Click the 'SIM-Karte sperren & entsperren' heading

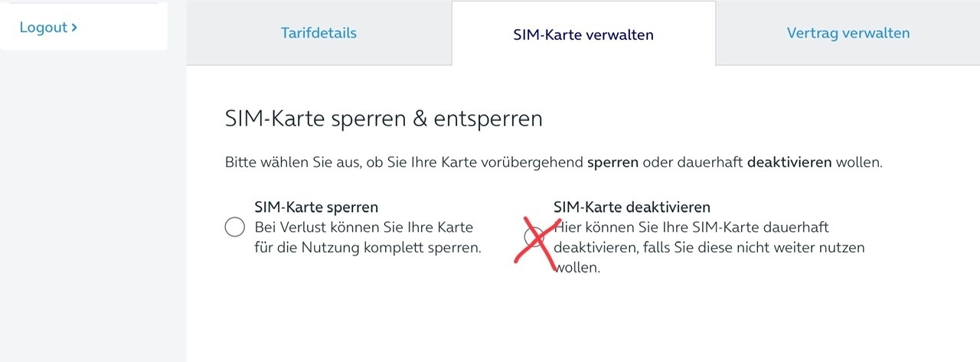[x=384, y=119]
